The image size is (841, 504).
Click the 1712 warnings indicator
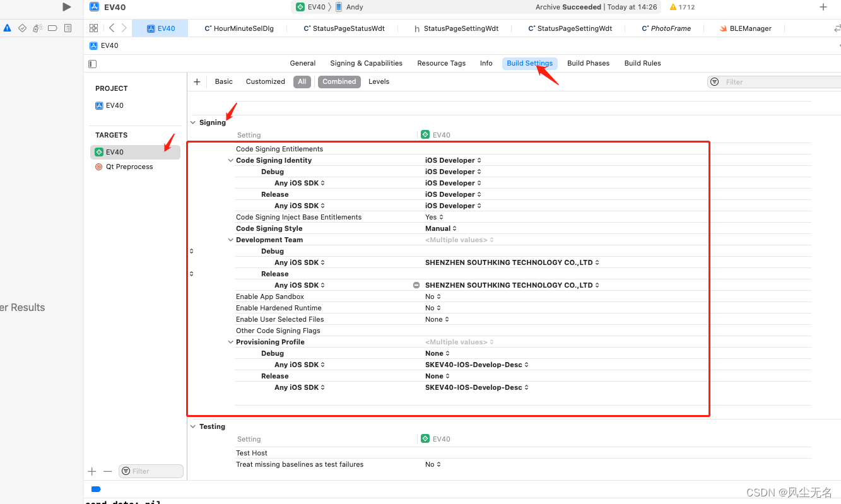(x=682, y=7)
